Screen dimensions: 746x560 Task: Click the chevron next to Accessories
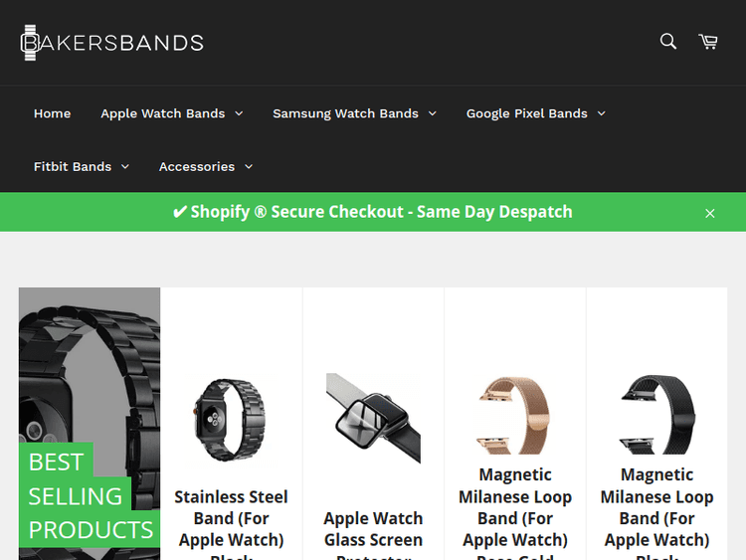tap(249, 167)
